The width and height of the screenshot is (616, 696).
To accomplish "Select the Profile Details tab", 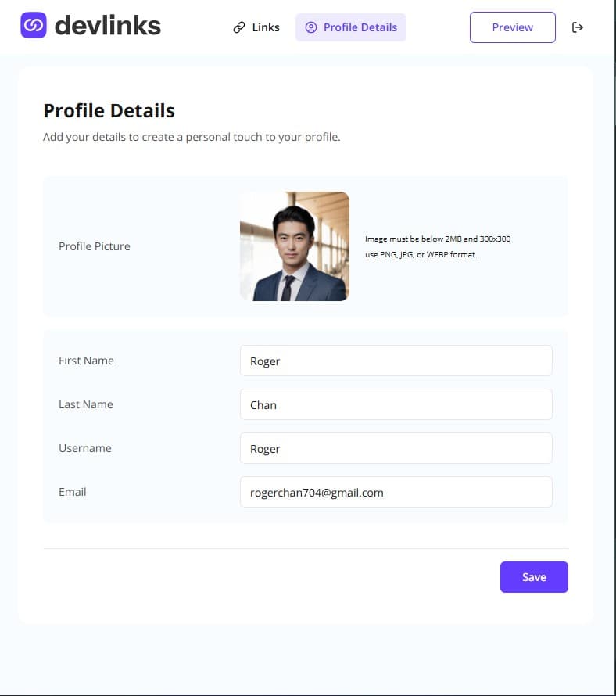I will [x=351, y=27].
